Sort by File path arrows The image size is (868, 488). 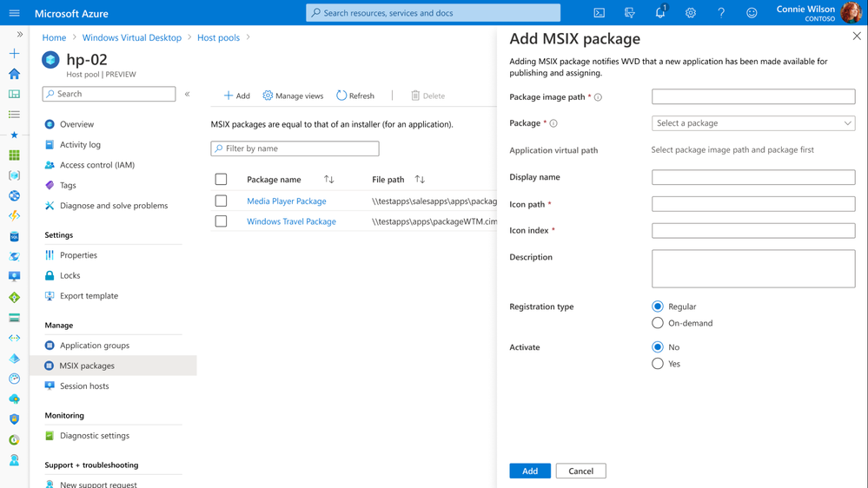coord(420,179)
